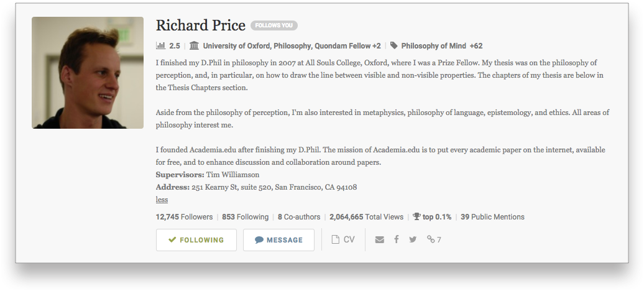Click the bar chart icon showing 2.5
The width and height of the screenshot is (644, 291).
point(160,45)
